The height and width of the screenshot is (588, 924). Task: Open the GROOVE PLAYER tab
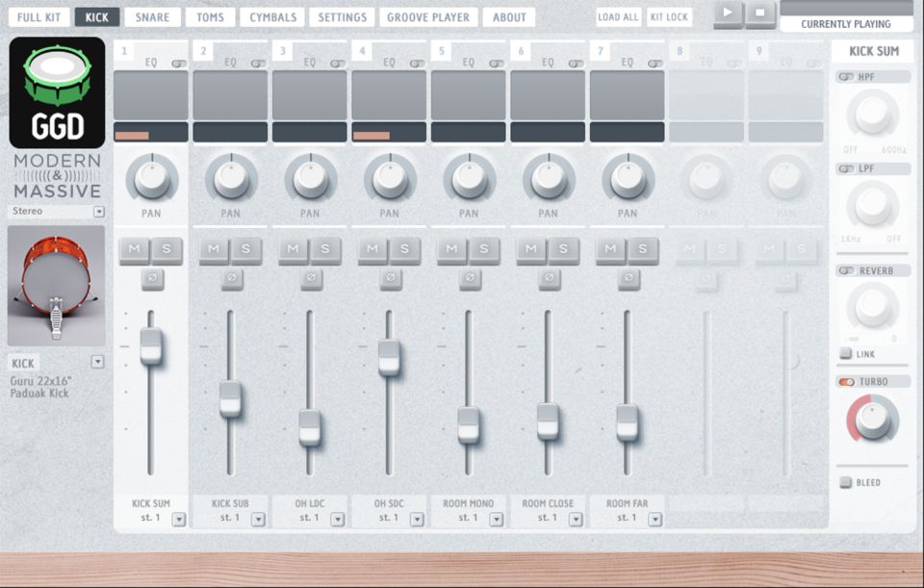[x=429, y=16]
